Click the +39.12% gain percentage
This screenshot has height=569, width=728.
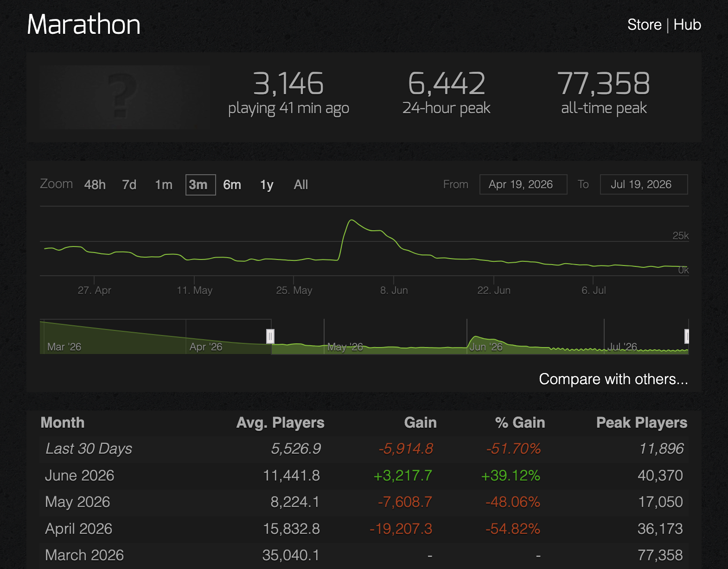(511, 475)
